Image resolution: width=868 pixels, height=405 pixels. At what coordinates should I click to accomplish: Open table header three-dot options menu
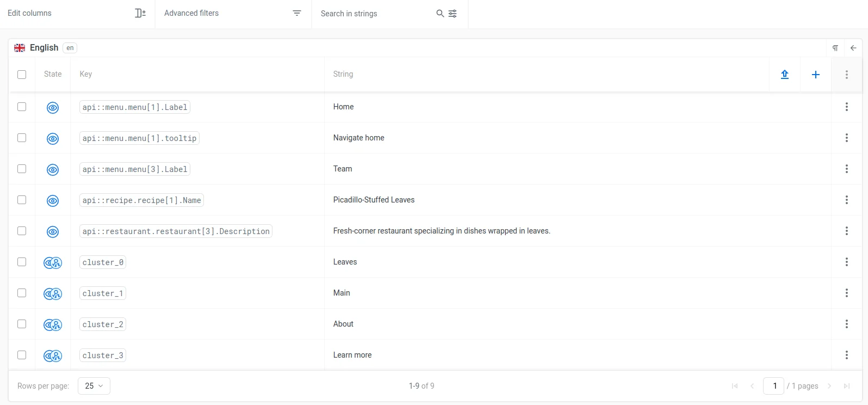click(846, 75)
